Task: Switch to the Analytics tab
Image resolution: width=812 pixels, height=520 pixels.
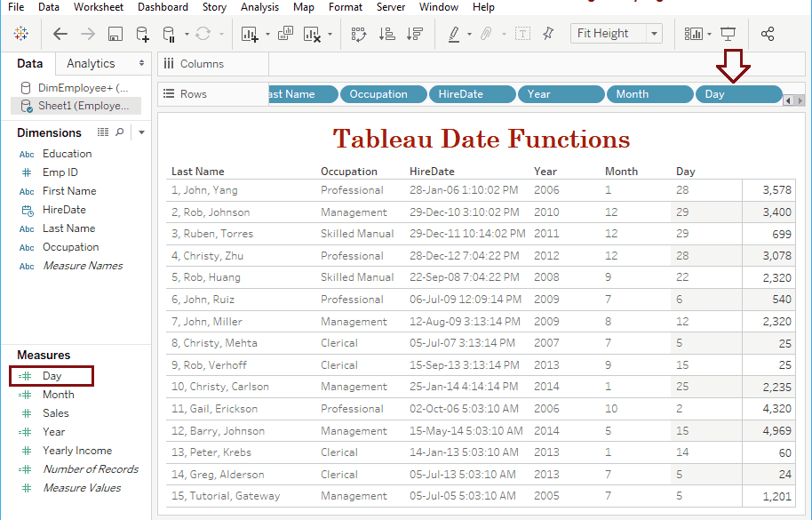Action: (90, 63)
